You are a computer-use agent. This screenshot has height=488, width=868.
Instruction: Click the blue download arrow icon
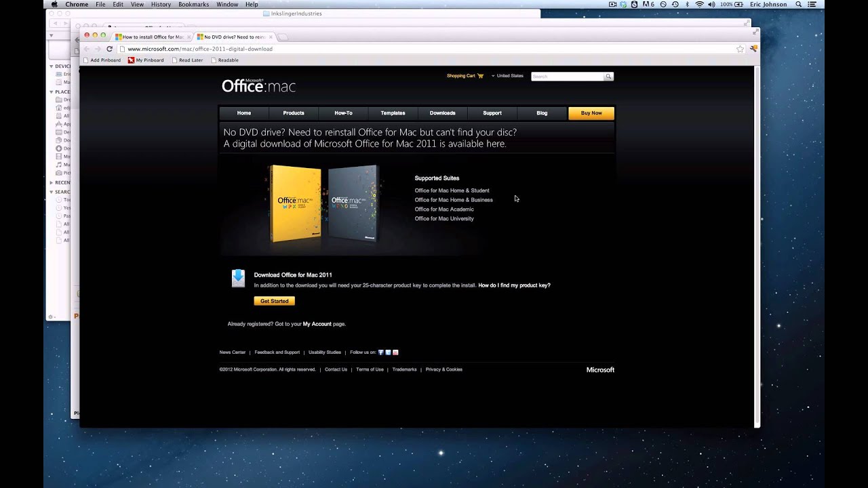pos(238,279)
